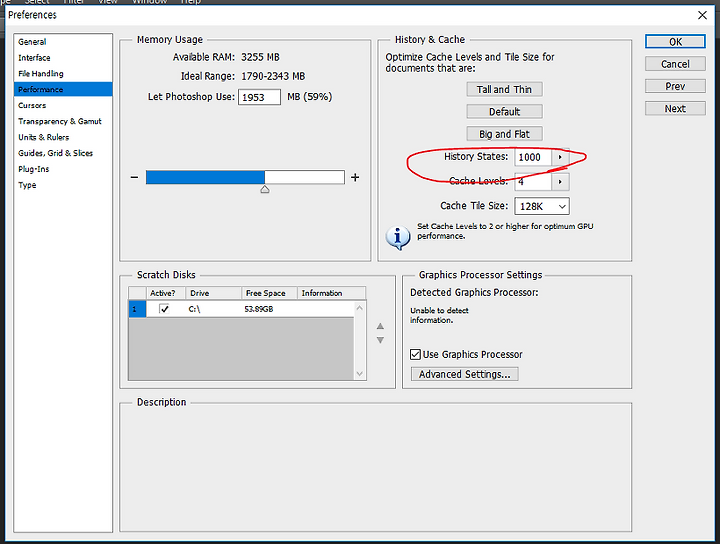The height and width of the screenshot is (544, 720).
Task: Click the Unable to detect information text
Action: click(x=439, y=315)
